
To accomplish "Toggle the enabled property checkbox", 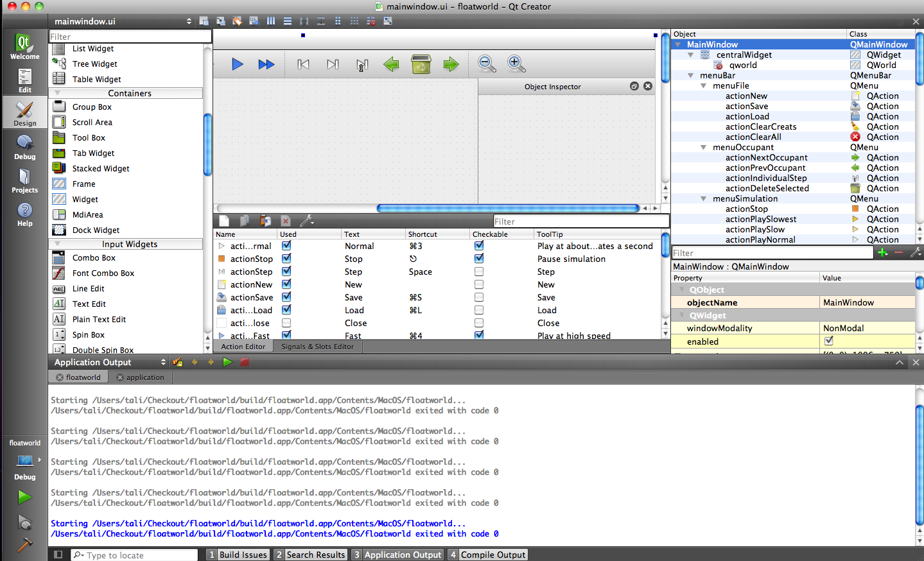I will pos(829,341).
